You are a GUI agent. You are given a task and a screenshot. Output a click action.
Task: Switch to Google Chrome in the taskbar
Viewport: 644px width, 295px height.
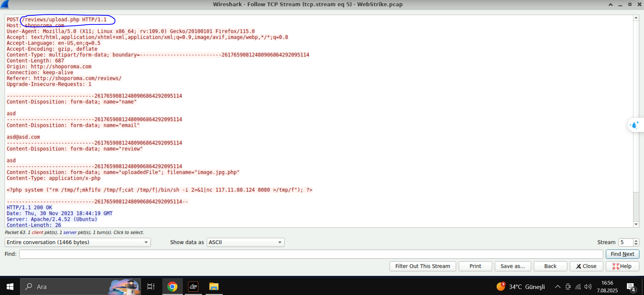click(172, 287)
